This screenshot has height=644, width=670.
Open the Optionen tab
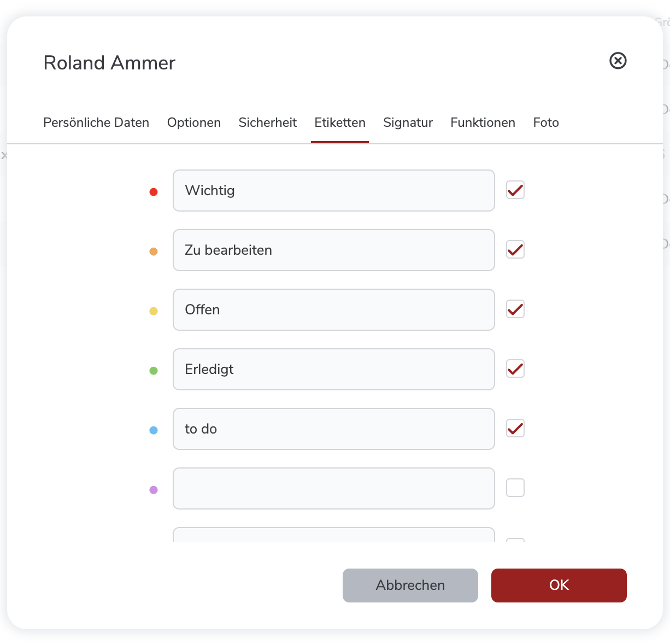(x=194, y=122)
